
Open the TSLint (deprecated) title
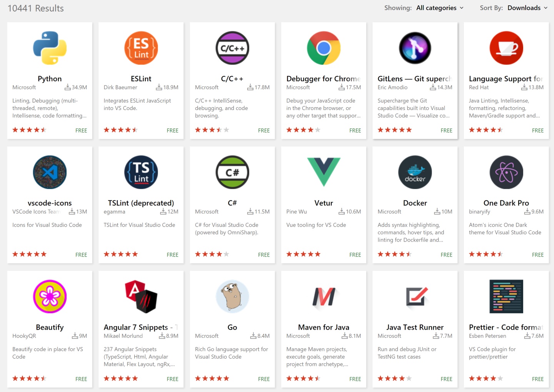(141, 203)
